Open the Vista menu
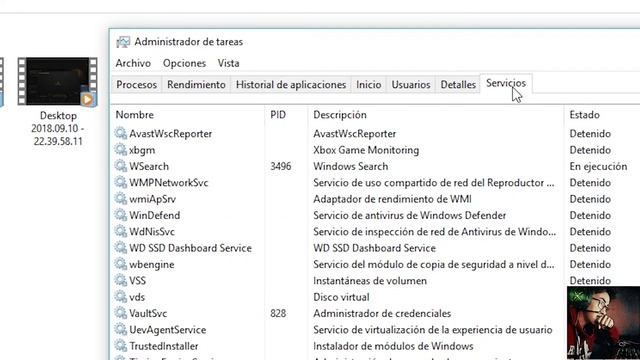 coord(229,63)
